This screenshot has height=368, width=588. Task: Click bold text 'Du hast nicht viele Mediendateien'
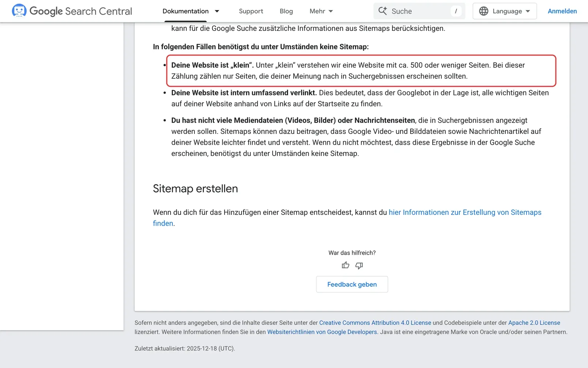tap(227, 120)
